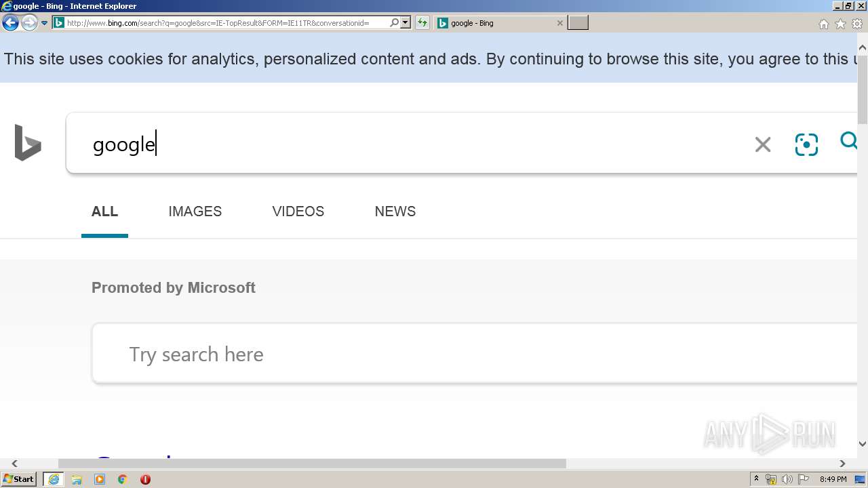Select the 'google - Bing' browser tab
The height and width of the screenshot is (488, 868).
pos(500,23)
